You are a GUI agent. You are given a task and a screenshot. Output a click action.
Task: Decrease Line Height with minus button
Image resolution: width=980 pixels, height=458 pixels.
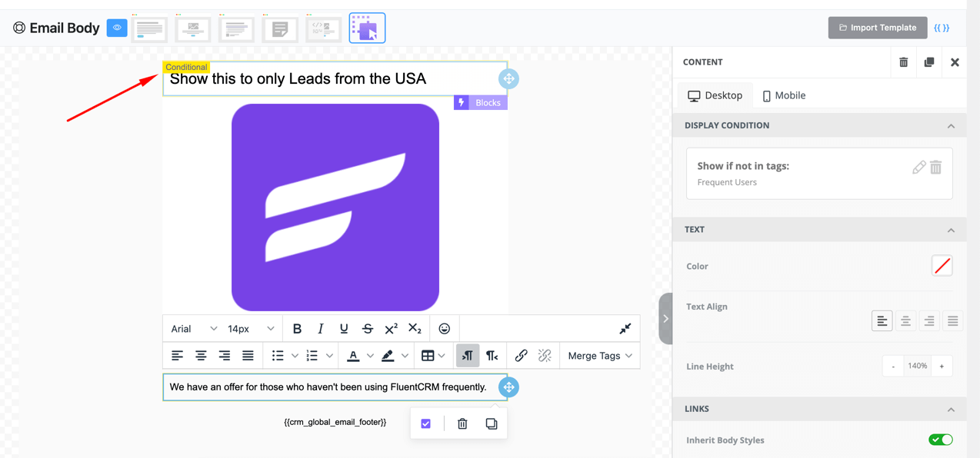893,367
